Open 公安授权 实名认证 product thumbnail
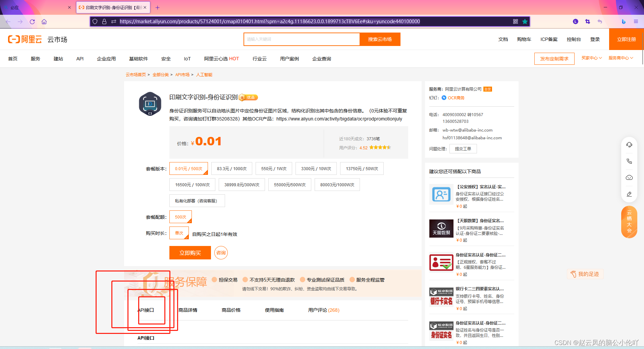The image size is (644, 349). point(441,194)
